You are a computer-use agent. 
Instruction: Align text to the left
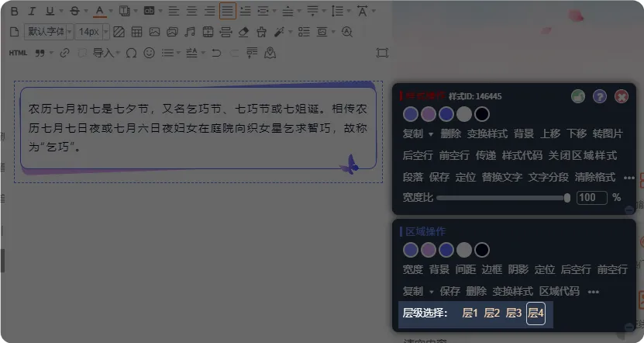[174, 11]
